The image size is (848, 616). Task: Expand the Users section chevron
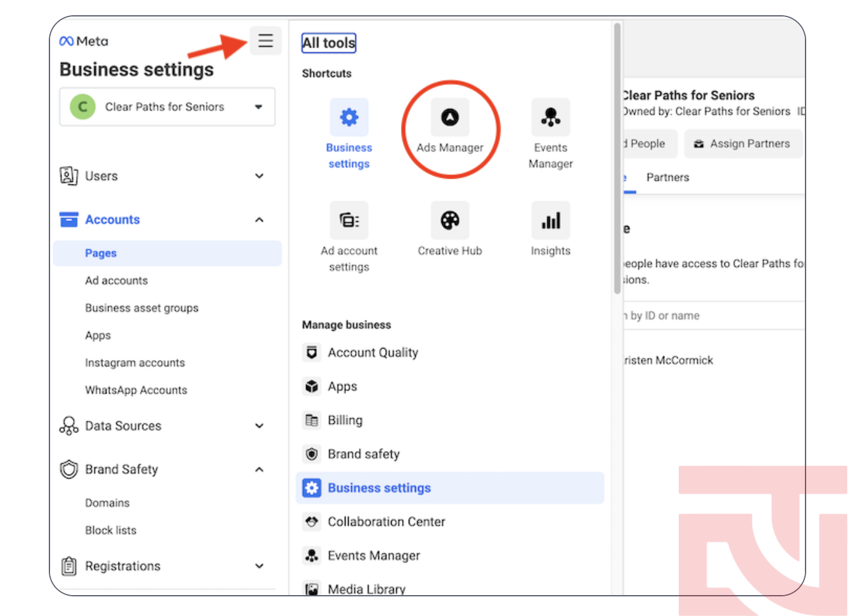pyautogui.click(x=259, y=176)
